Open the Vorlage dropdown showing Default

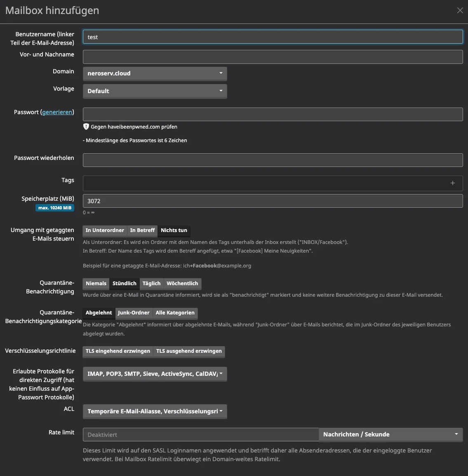[x=155, y=91]
